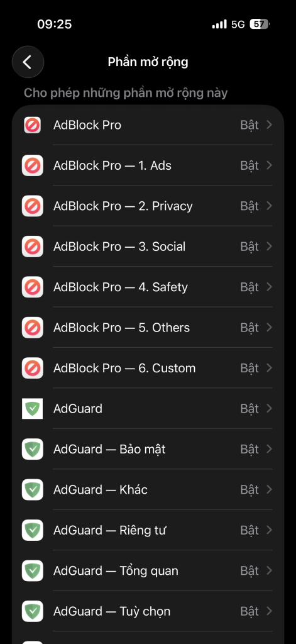Image resolution: width=296 pixels, height=644 pixels.
Task: Select the AdBlock Pro — 4. Safety label
Action: point(120,287)
